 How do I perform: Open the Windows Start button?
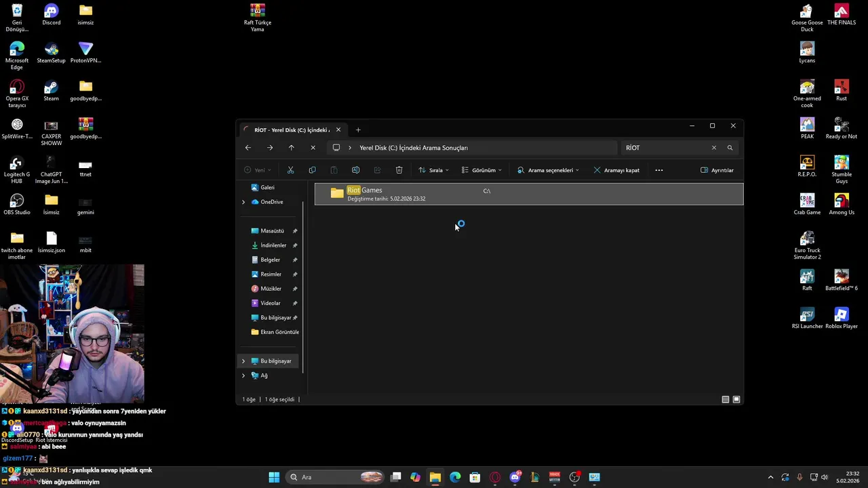pyautogui.click(x=274, y=477)
